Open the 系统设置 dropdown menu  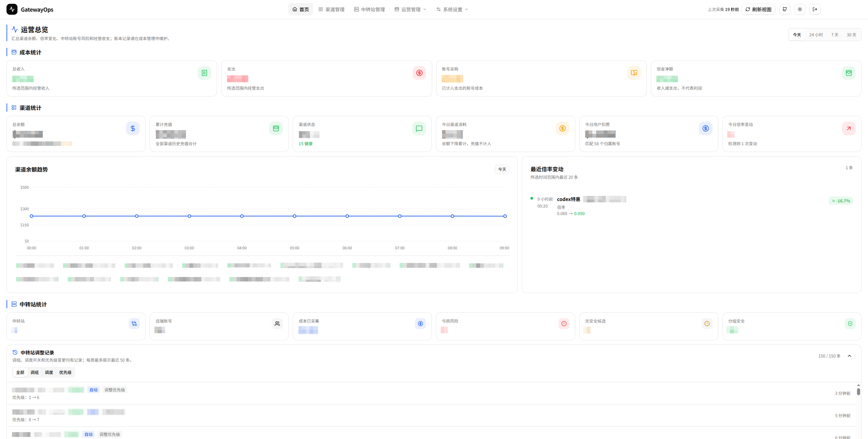452,9
